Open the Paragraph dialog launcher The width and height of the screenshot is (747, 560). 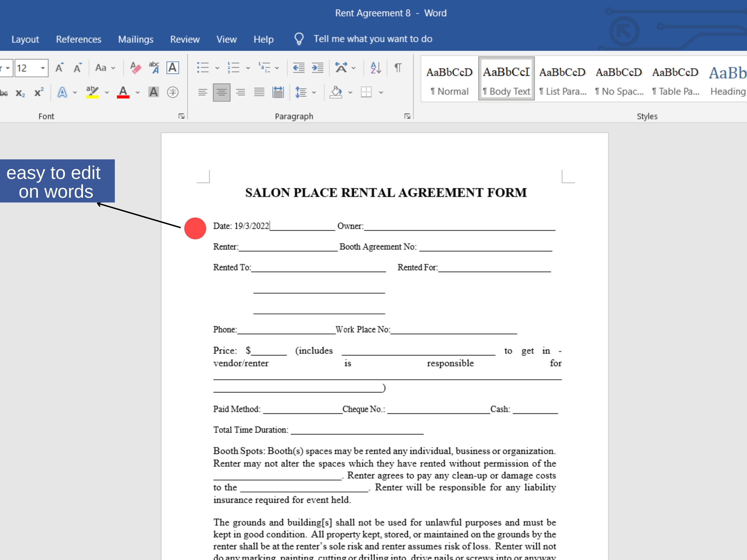pyautogui.click(x=408, y=116)
